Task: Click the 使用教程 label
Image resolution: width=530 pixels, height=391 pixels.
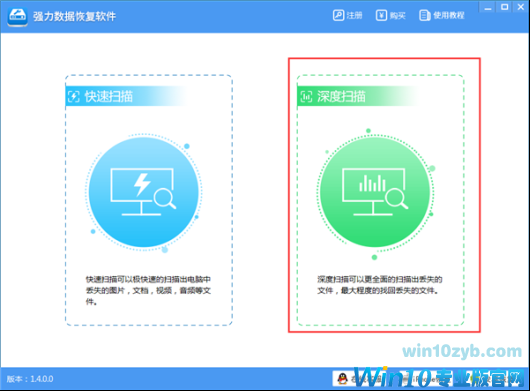Action: 449,16
